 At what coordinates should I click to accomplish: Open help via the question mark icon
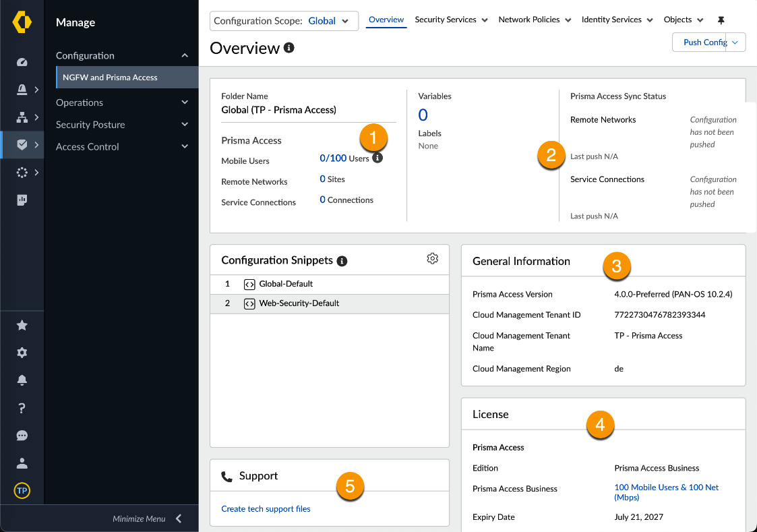[22, 409]
